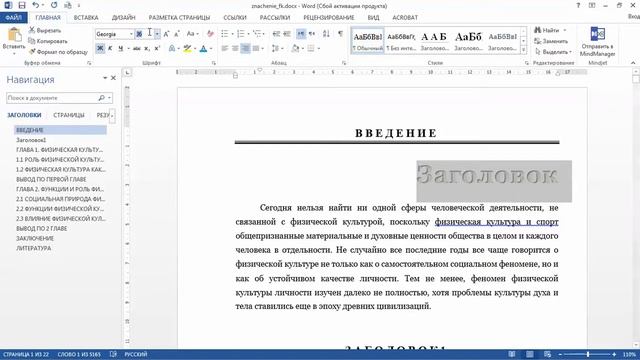Open the navigation pane options dropdown arrow
Viewport: 640px width, 360px height.
105,78
